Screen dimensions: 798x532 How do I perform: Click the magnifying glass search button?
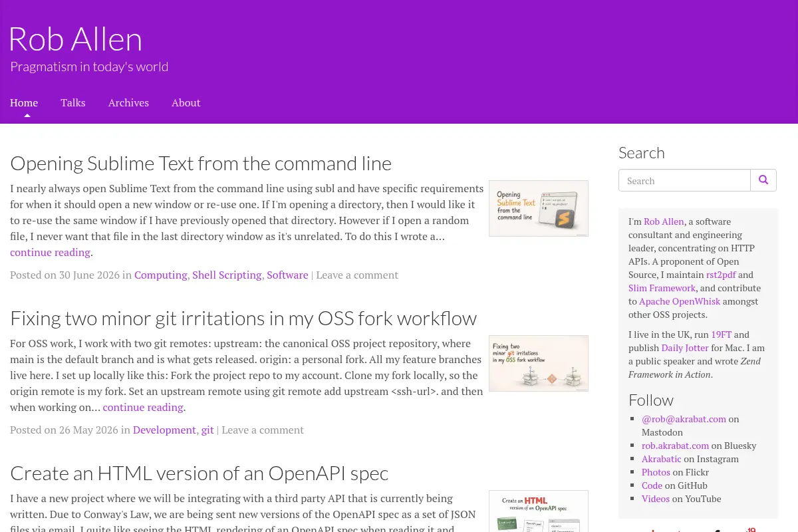(x=763, y=180)
